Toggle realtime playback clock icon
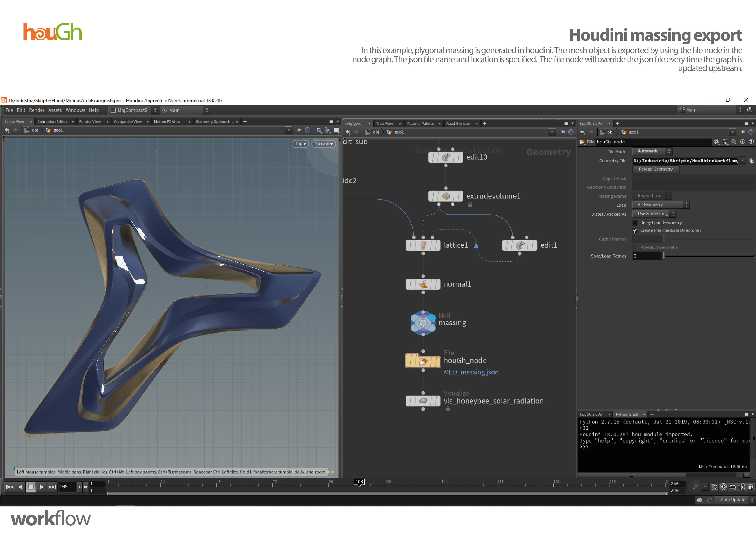The image size is (756, 534). click(723, 487)
